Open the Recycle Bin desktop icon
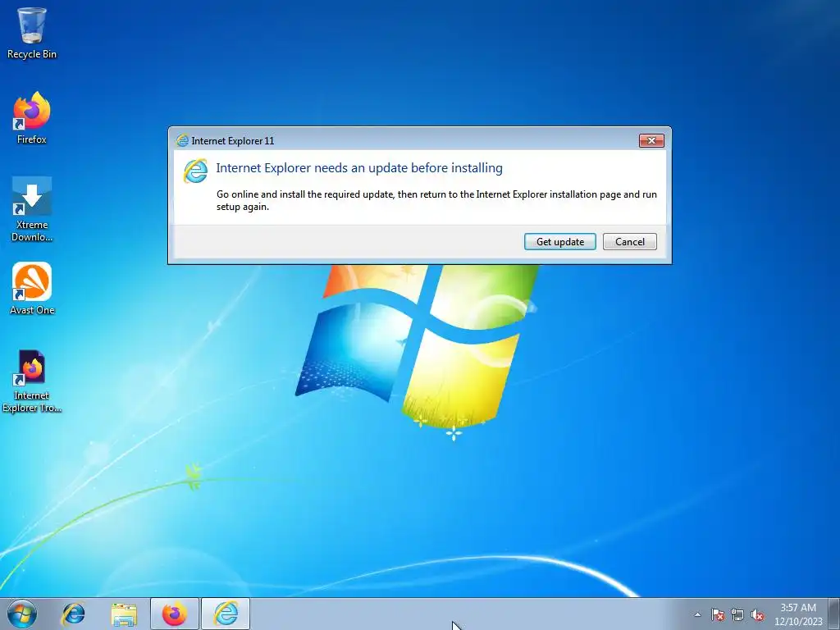Viewport: 840px width, 630px height. pyautogui.click(x=32, y=32)
